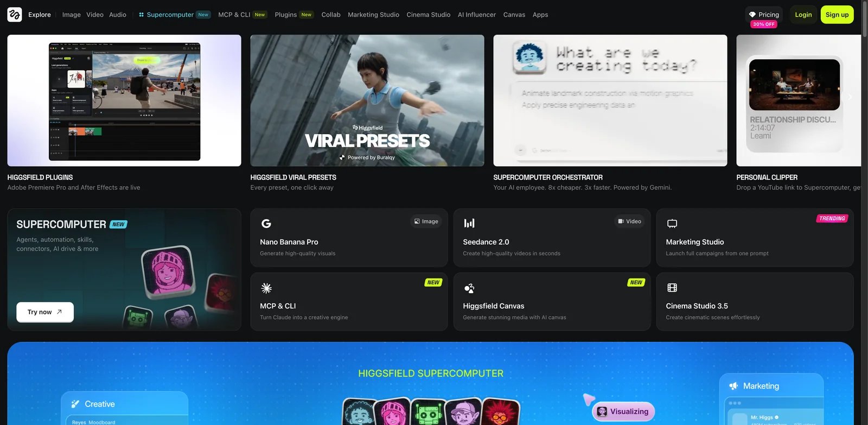Click the MCP & CLI starburst icon
868x425 pixels.
click(266, 288)
